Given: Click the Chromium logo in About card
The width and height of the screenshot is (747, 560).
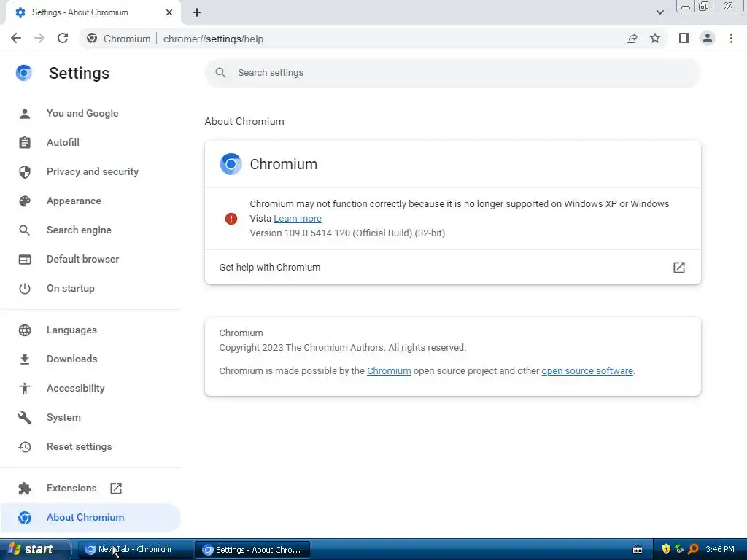Looking at the screenshot, I should click(231, 164).
